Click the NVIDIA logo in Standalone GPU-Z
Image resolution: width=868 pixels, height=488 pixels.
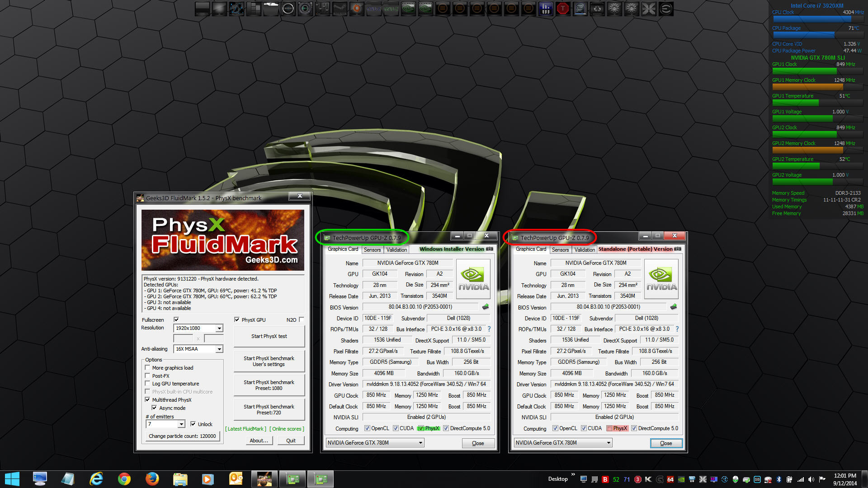[661, 279]
